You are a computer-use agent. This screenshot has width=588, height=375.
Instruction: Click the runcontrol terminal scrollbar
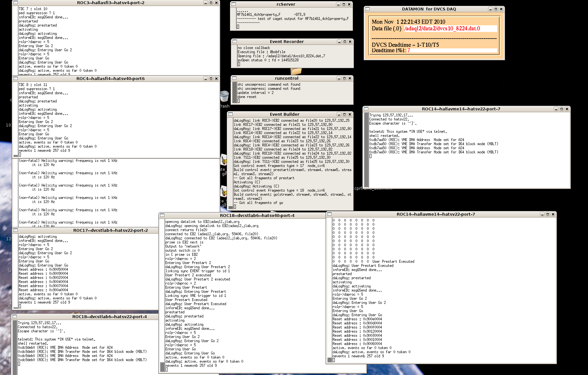tap(235, 92)
